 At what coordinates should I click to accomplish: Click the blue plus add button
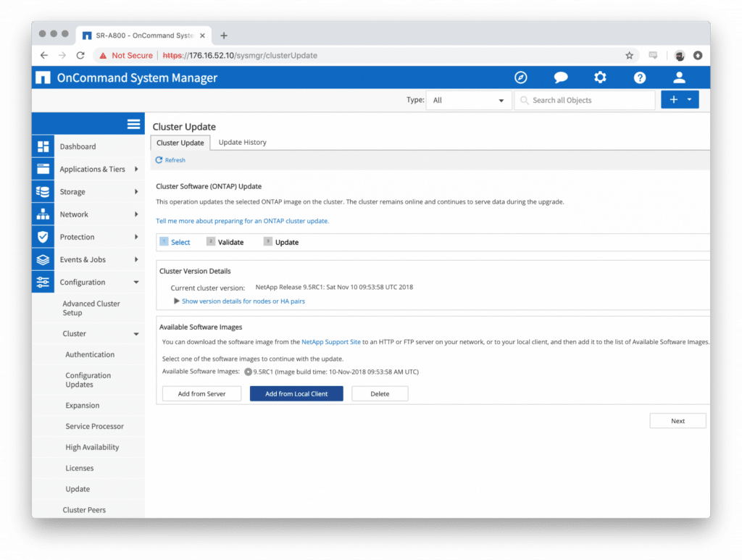[x=673, y=99]
